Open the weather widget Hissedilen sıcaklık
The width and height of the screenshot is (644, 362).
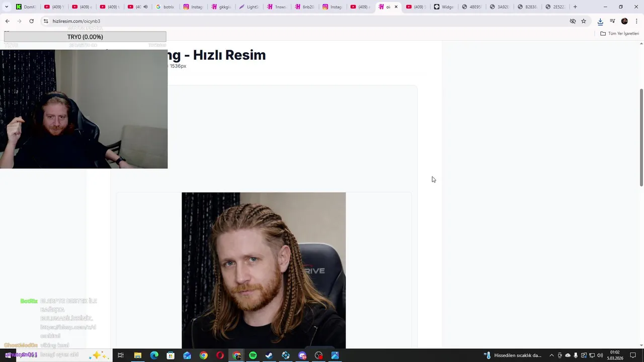tap(513, 355)
